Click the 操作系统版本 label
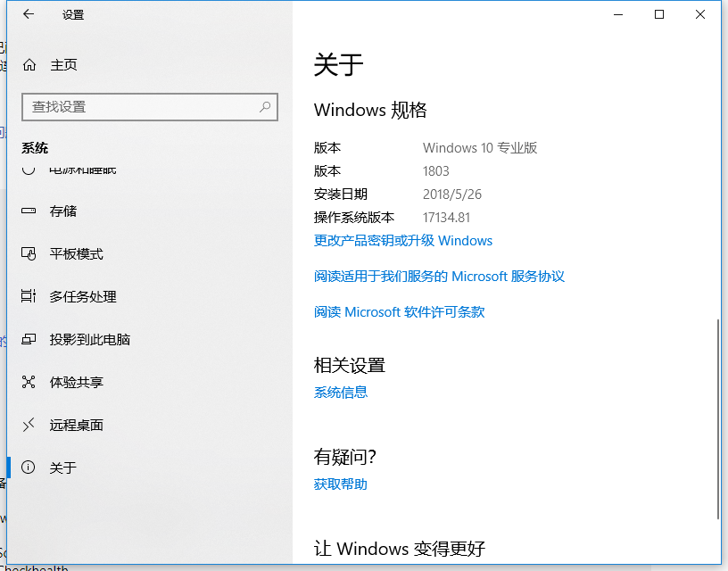 click(354, 218)
